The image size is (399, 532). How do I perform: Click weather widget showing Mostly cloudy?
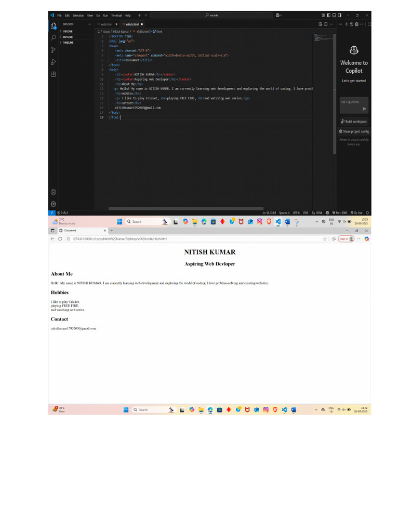click(x=64, y=221)
